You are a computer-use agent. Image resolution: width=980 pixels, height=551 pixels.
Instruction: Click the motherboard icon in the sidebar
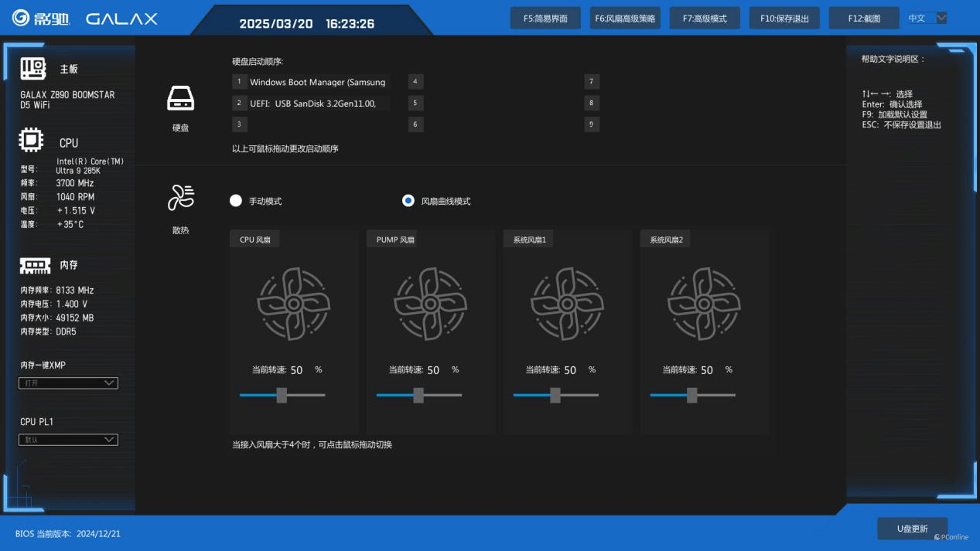click(33, 69)
